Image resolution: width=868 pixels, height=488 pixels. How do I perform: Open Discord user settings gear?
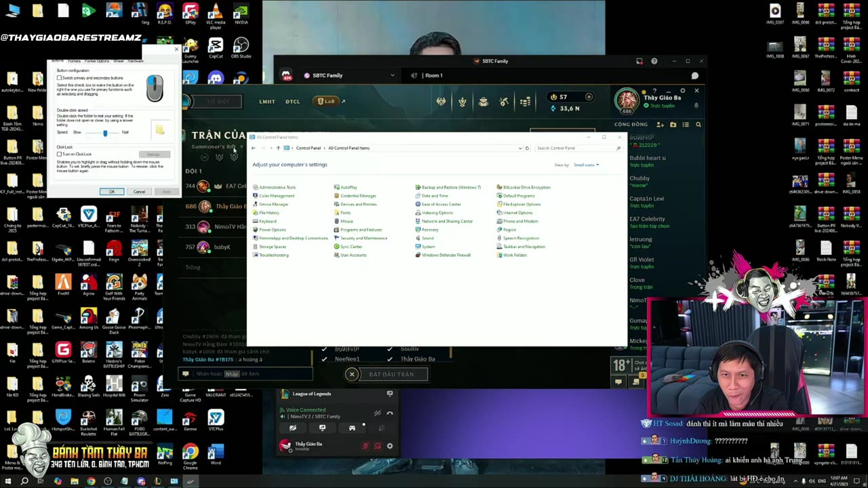pos(389,446)
